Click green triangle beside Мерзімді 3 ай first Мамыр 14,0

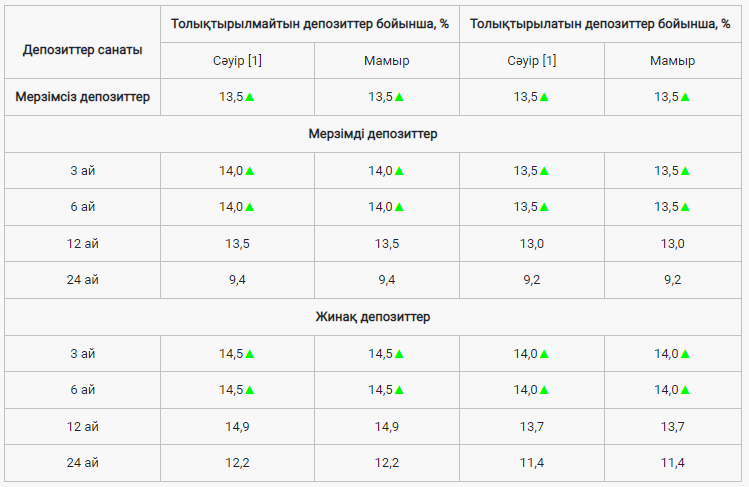point(399,171)
